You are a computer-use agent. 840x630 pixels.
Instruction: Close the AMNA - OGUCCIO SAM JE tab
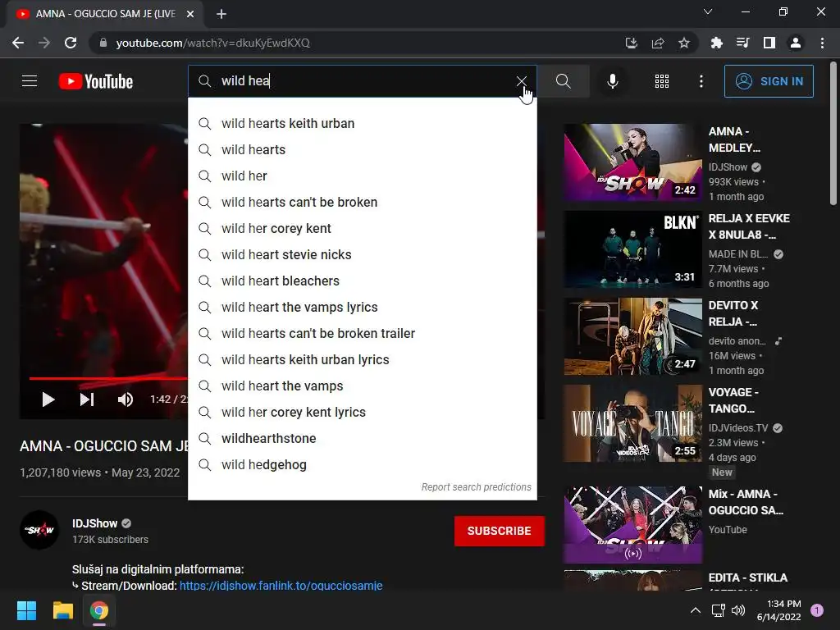click(x=190, y=14)
